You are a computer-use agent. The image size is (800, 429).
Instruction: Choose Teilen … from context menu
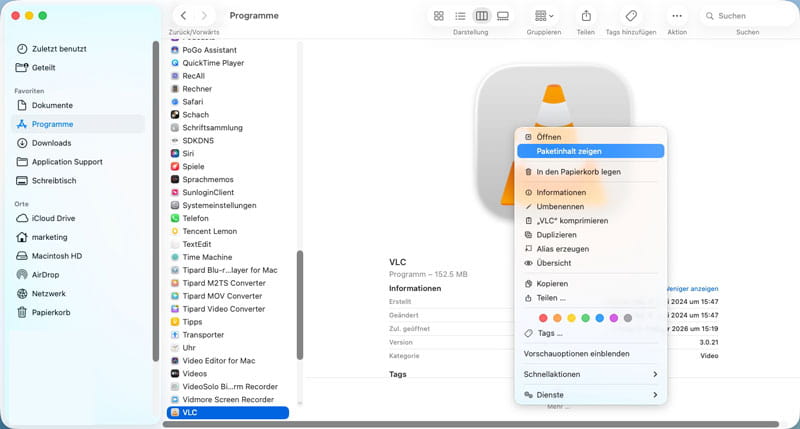click(591, 298)
